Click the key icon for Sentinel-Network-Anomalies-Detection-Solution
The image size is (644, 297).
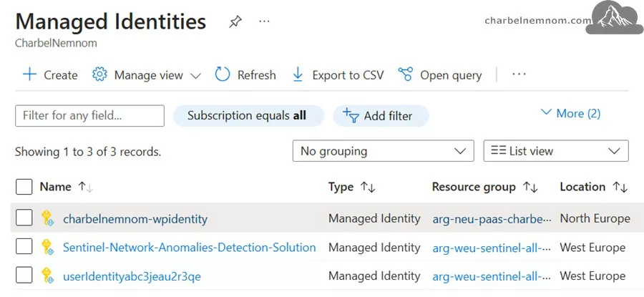pyautogui.click(x=48, y=247)
